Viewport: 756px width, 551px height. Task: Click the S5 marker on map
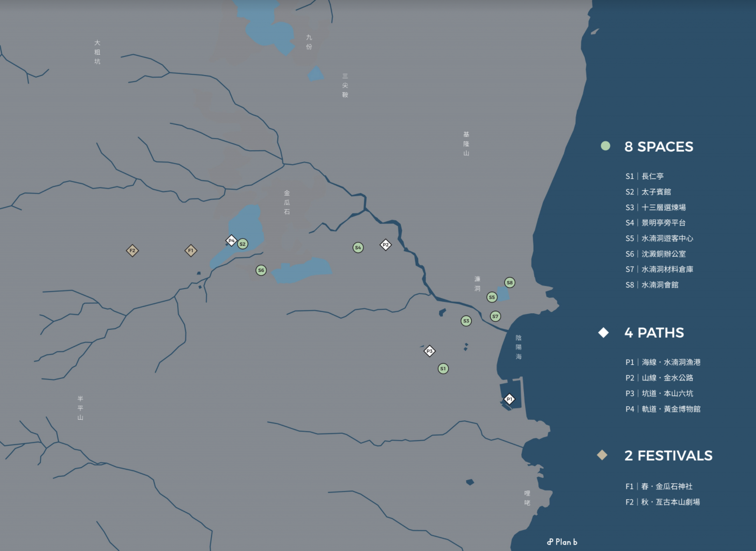click(x=492, y=297)
